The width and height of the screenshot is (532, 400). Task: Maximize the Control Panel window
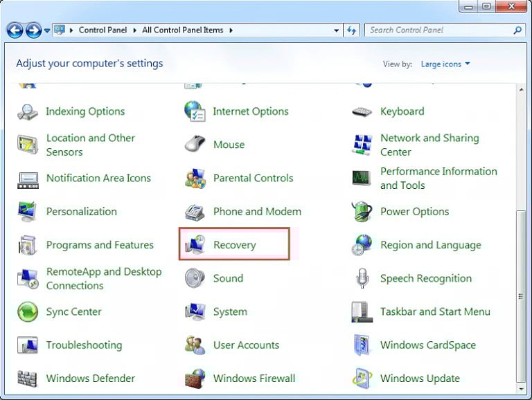[486, 6]
